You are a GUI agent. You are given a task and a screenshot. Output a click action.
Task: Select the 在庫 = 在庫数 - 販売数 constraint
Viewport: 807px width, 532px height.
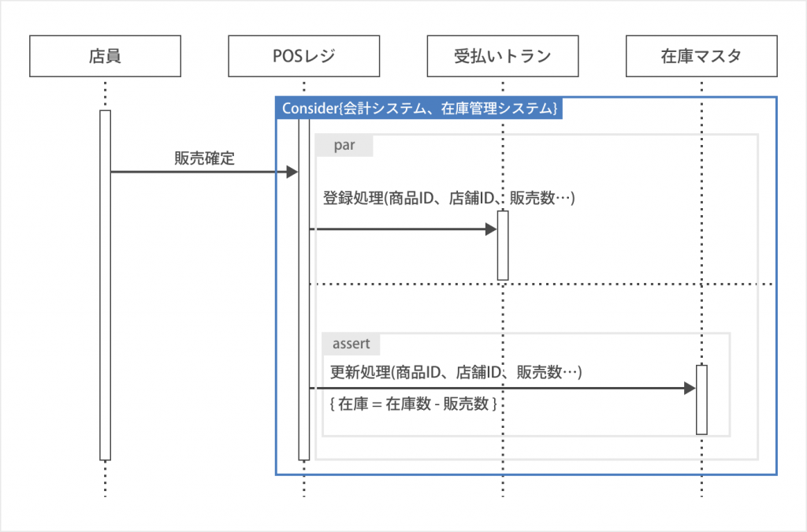[x=411, y=404]
